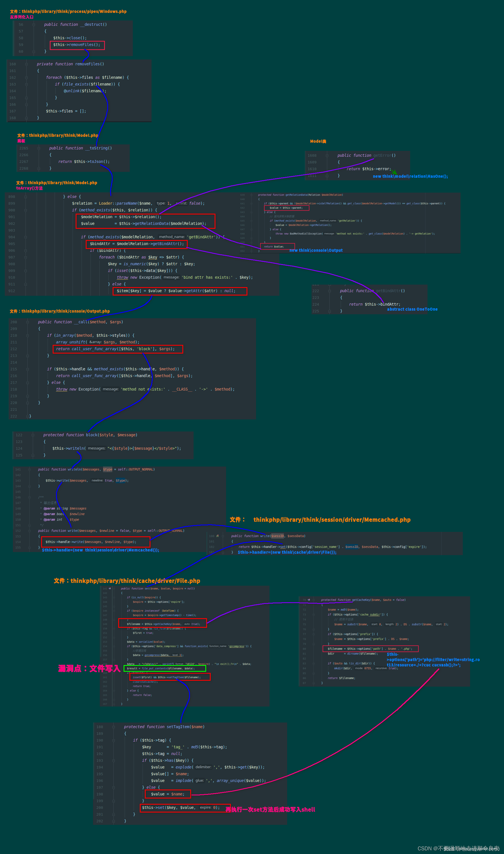Click the 'bind attr has exists:' exception line
Viewport: 504px width, 854px height.
click(185, 277)
